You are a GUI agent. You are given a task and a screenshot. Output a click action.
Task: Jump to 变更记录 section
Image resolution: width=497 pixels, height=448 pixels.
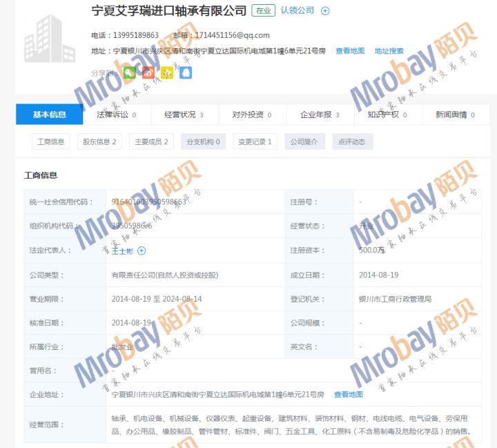[x=255, y=142]
